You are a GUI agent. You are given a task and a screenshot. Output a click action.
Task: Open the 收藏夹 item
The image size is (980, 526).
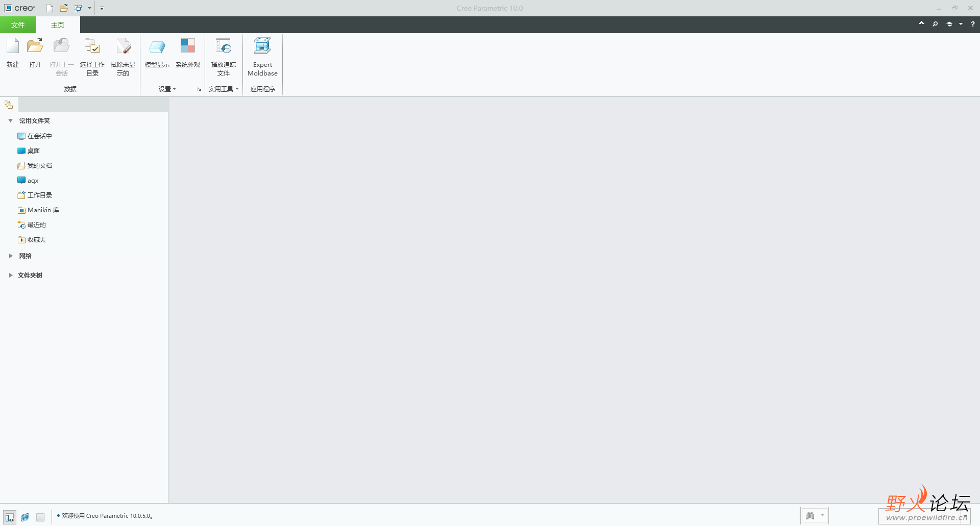tap(32, 240)
